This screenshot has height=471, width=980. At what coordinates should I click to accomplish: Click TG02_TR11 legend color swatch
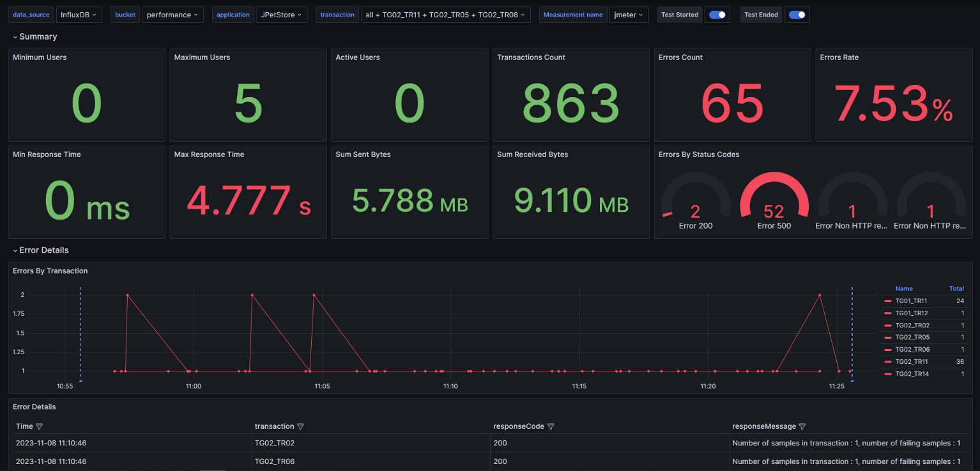coord(888,362)
